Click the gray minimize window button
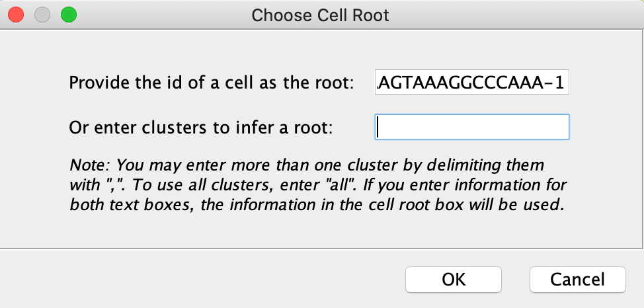 coord(42,15)
